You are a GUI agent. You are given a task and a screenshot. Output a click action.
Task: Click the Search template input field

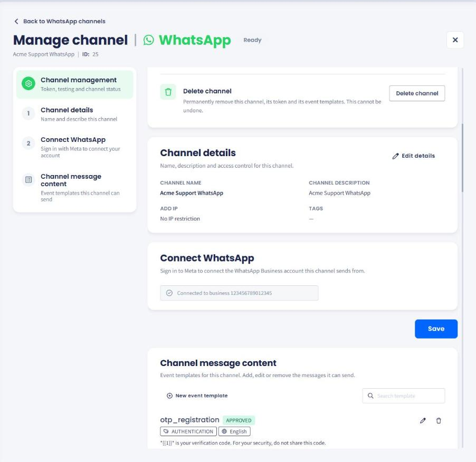point(404,396)
